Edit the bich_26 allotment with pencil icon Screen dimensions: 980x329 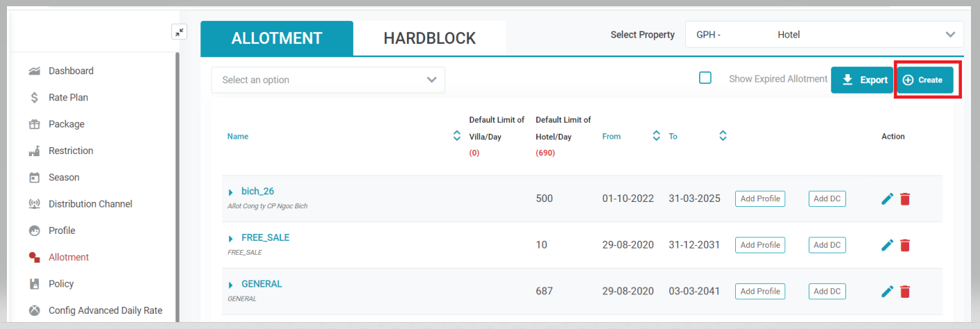[x=887, y=199]
